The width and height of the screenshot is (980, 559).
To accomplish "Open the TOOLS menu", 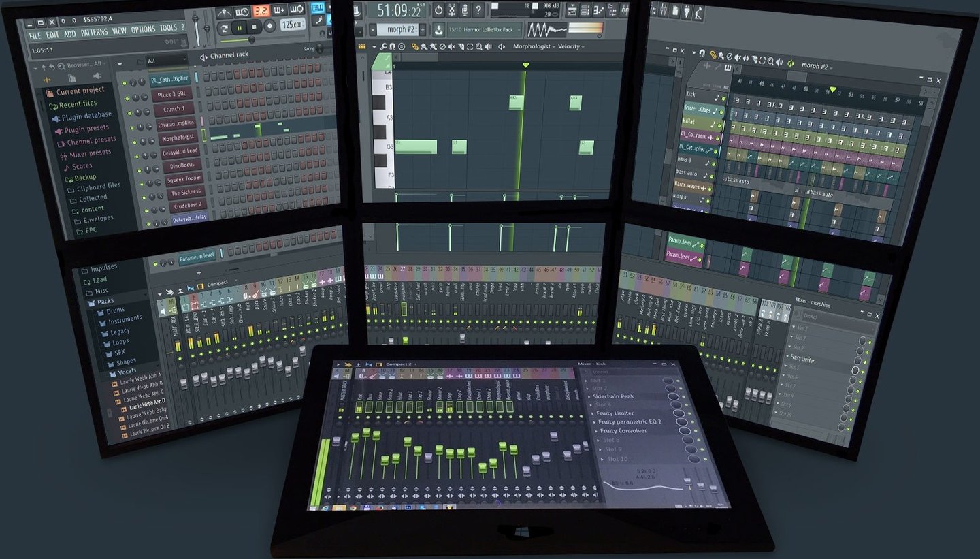I will point(167,28).
